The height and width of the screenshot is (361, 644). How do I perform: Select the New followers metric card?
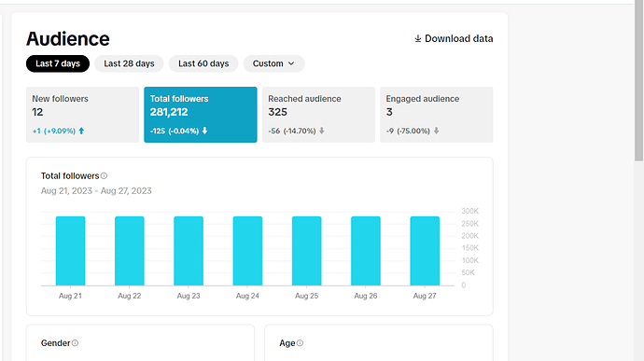[82, 115]
